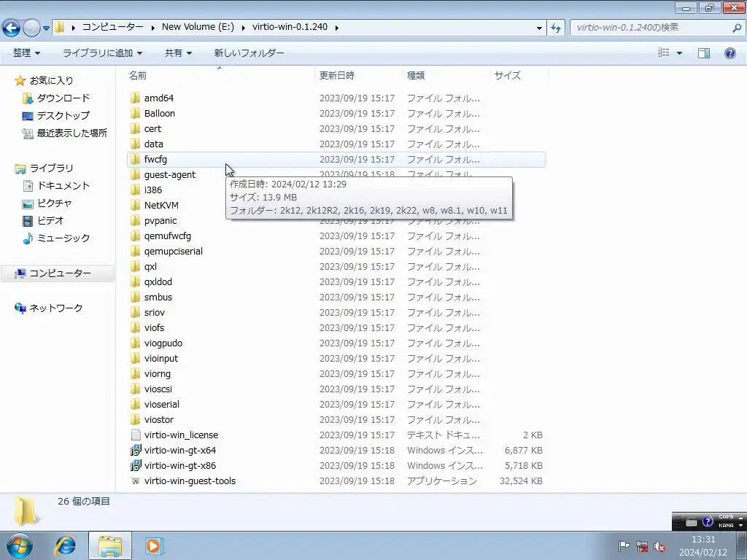747x560 pixels.
Task: Click the 新しいフォルダー button
Action: click(249, 52)
